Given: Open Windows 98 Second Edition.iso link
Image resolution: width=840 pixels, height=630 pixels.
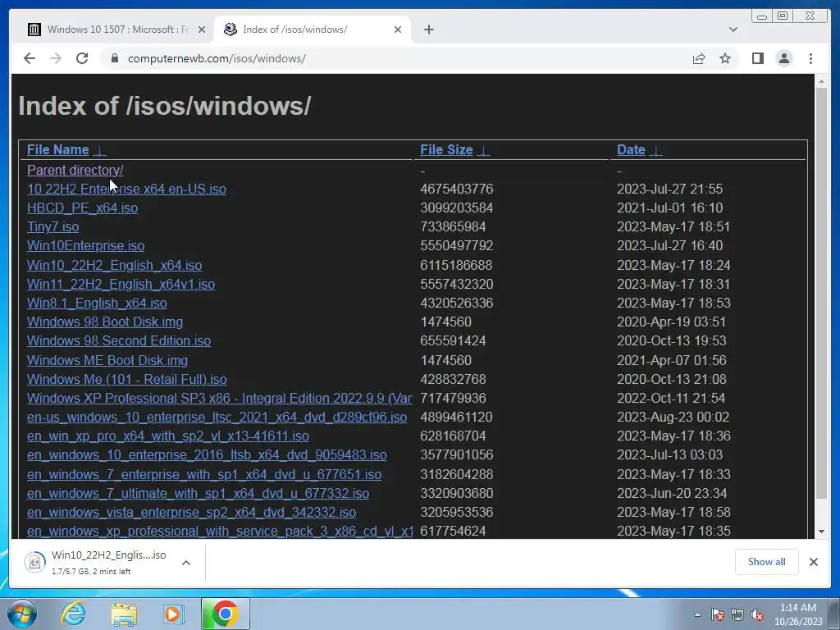Looking at the screenshot, I should click(x=119, y=340).
